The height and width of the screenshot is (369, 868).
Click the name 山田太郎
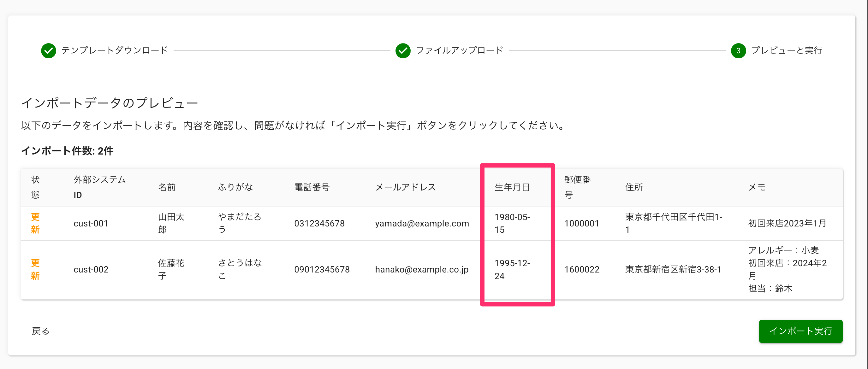click(x=171, y=223)
